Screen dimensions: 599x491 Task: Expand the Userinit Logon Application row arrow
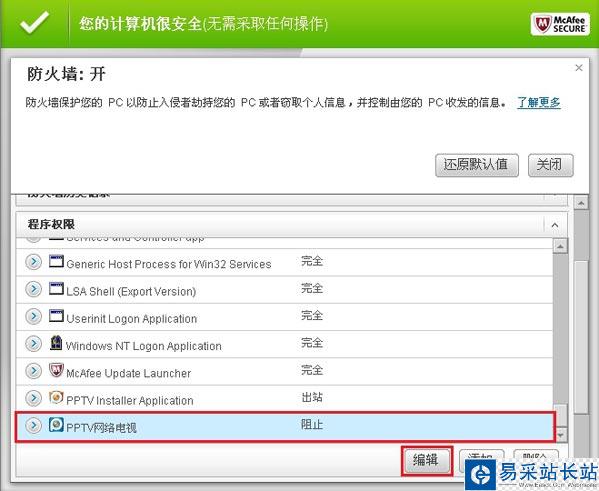coord(34,316)
